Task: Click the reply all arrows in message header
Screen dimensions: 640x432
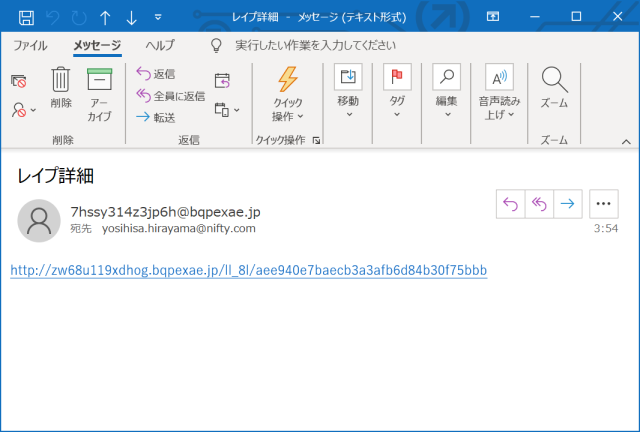Action: click(x=539, y=204)
